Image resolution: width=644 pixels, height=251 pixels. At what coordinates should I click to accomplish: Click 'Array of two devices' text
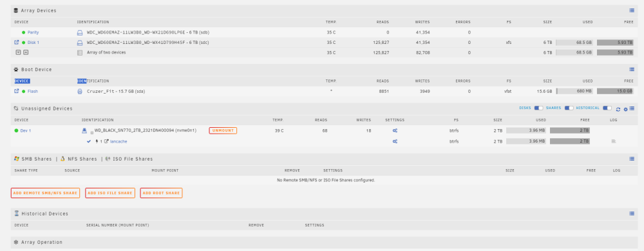(106, 53)
